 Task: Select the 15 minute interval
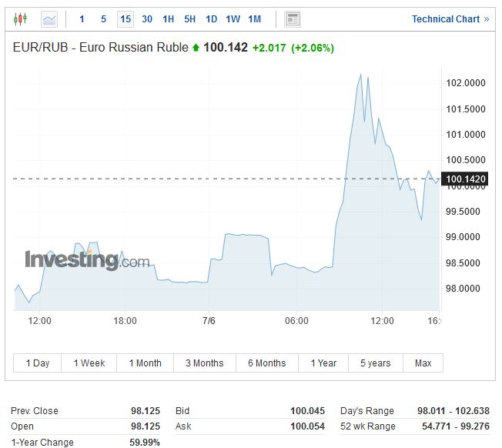point(125,18)
